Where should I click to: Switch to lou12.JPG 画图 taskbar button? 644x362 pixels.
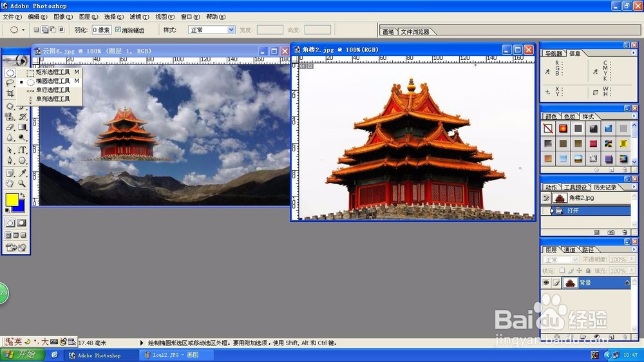click(175, 355)
